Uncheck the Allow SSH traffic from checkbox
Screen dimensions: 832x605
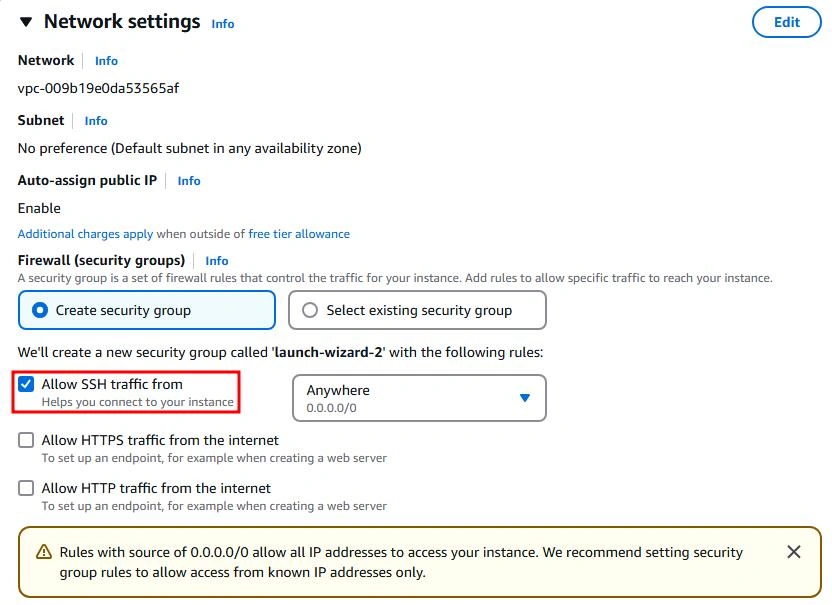tap(26, 384)
